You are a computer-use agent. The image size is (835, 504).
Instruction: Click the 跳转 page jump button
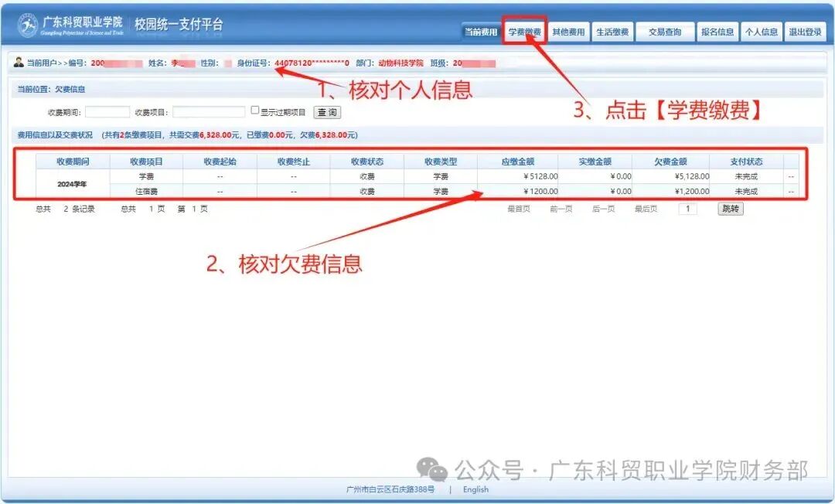pos(728,209)
